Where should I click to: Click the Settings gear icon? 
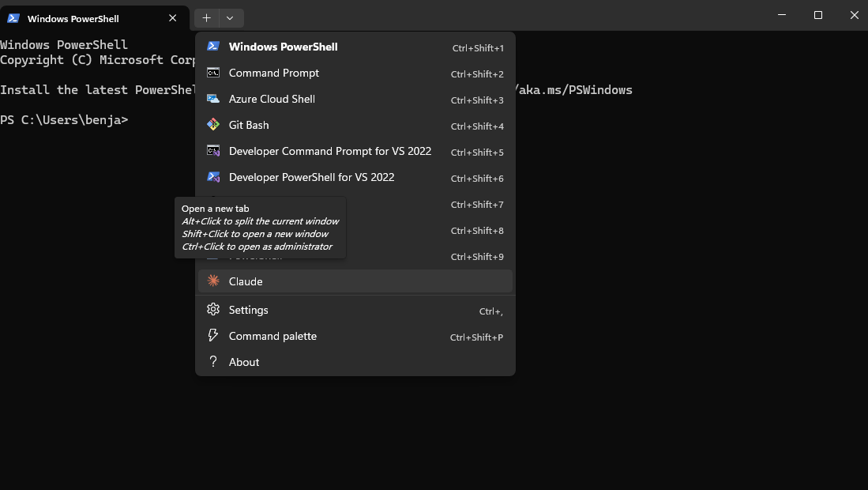click(212, 310)
